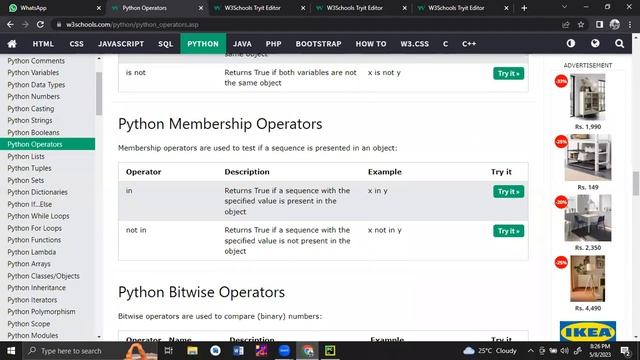
Task: Open the Windows Start menu
Action: (11, 351)
